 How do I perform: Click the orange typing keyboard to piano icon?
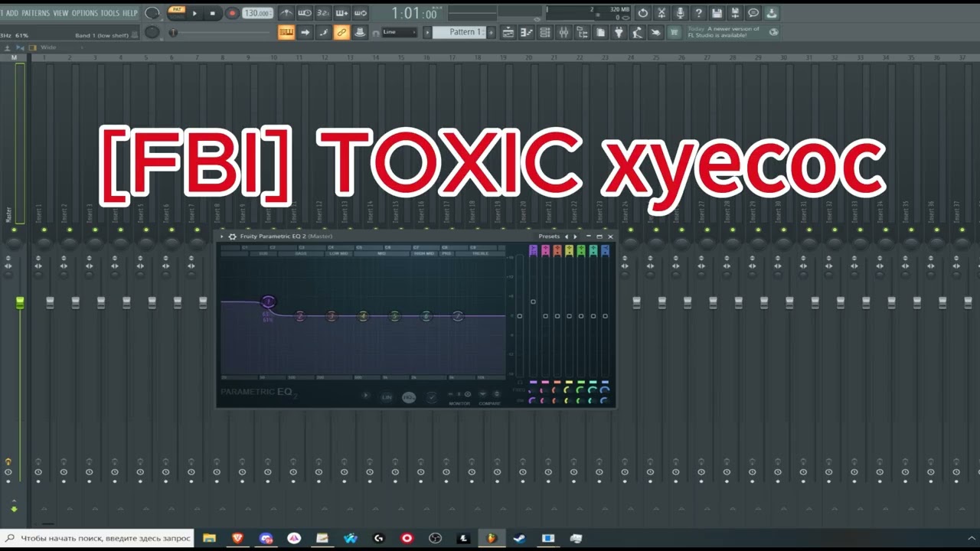point(286,32)
